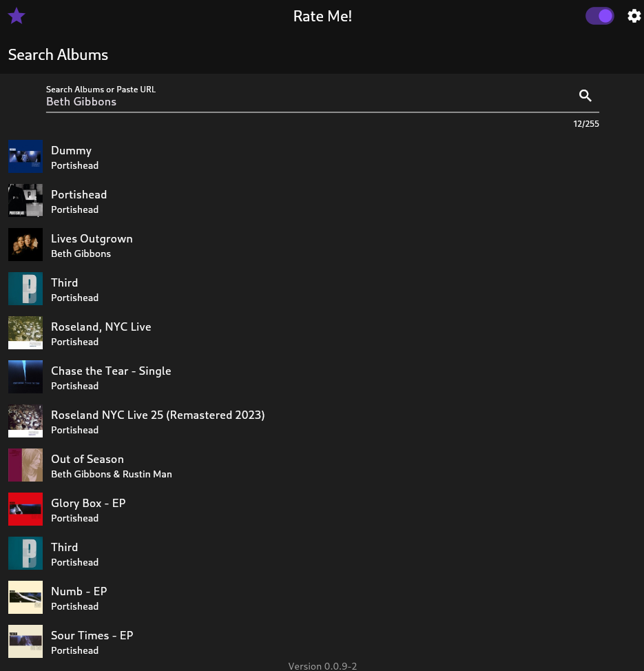
Task: Select Roseland NYC Live 25 (Remastered 2023)
Action: coord(158,415)
